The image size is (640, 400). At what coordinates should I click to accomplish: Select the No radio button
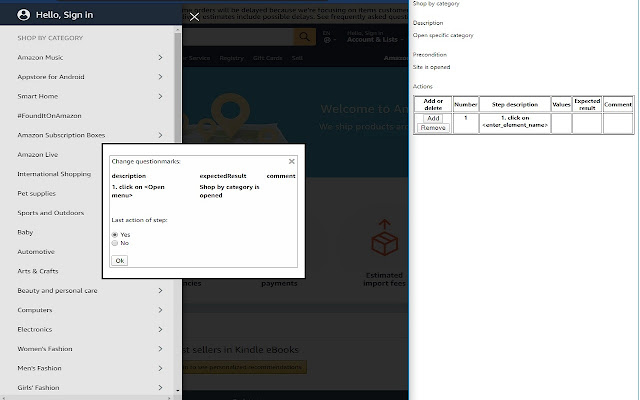[115, 243]
